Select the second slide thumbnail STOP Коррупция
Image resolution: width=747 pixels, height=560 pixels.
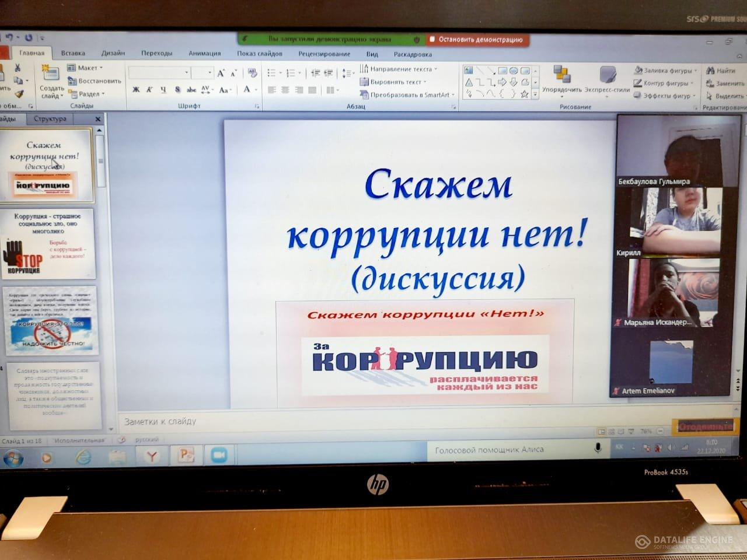pyautogui.click(x=48, y=244)
